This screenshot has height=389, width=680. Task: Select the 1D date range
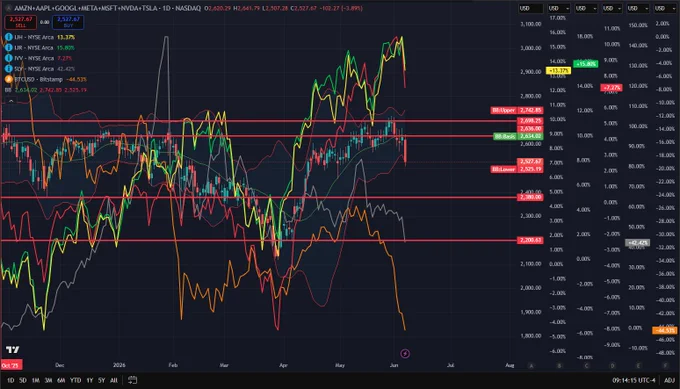(x=10, y=380)
